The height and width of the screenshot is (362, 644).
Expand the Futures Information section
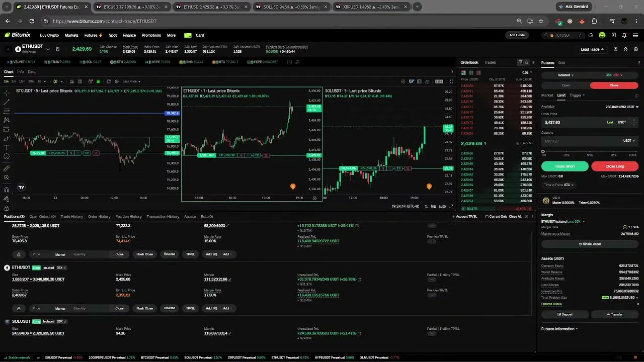pyautogui.click(x=559, y=329)
